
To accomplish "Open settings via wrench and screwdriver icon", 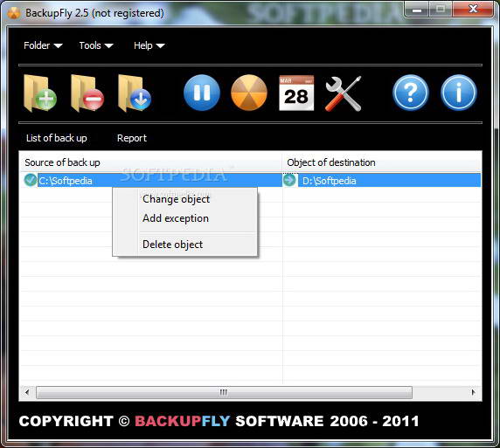I will pos(344,93).
